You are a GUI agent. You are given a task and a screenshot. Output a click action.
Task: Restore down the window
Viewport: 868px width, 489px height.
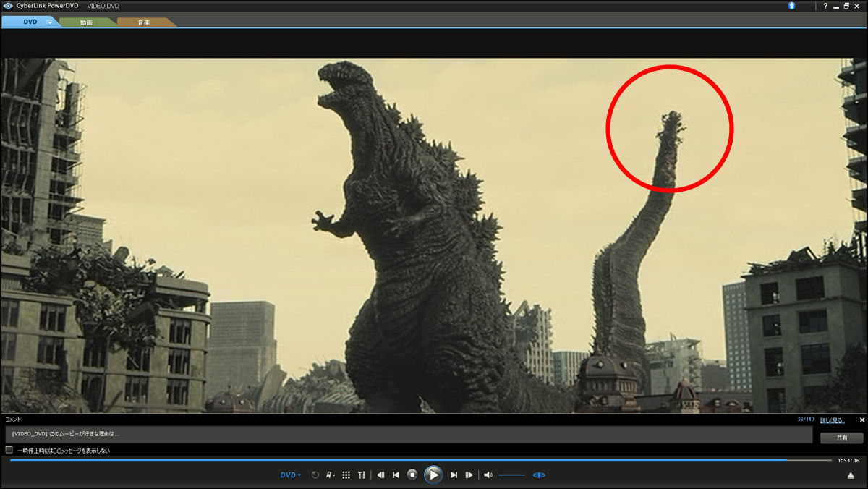pos(846,6)
